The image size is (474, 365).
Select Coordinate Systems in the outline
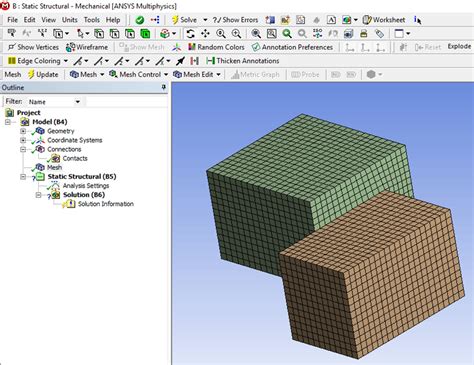click(x=75, y=140)
